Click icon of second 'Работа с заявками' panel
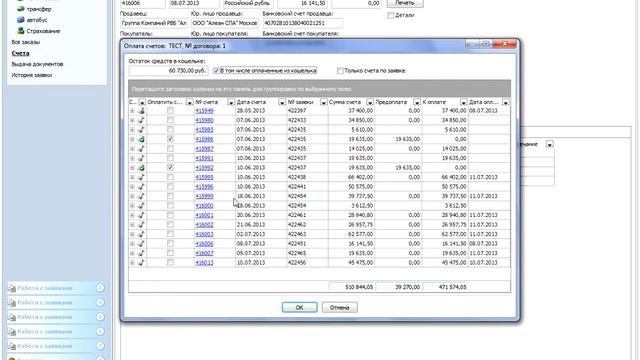This screenshot has width=640, height=360. [12, 303]
